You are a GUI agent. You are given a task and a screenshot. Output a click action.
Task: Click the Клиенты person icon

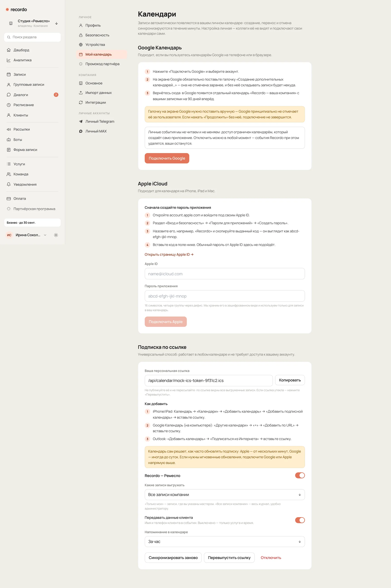pyautogui.click(x=9, y=115)
